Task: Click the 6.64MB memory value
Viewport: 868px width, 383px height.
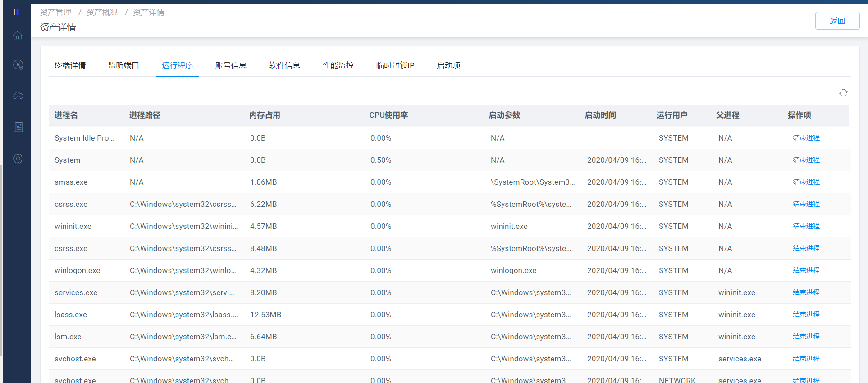Action: click(264, 337)
